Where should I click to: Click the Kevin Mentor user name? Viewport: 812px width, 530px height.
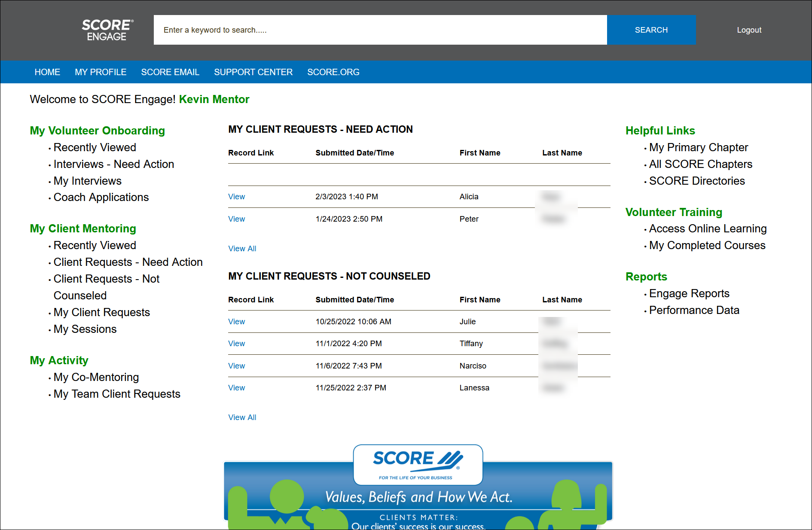tap(214, 99)
